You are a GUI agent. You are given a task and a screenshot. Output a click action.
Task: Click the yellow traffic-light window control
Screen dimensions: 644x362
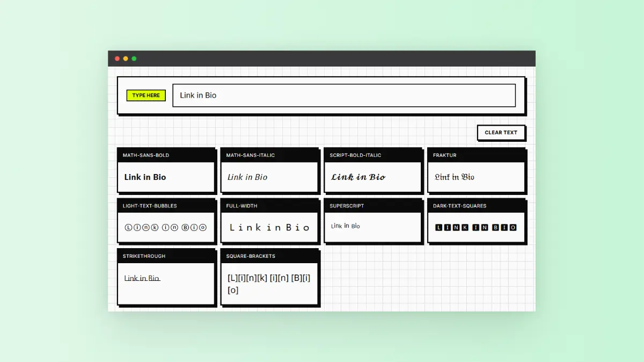coord(126,59)
